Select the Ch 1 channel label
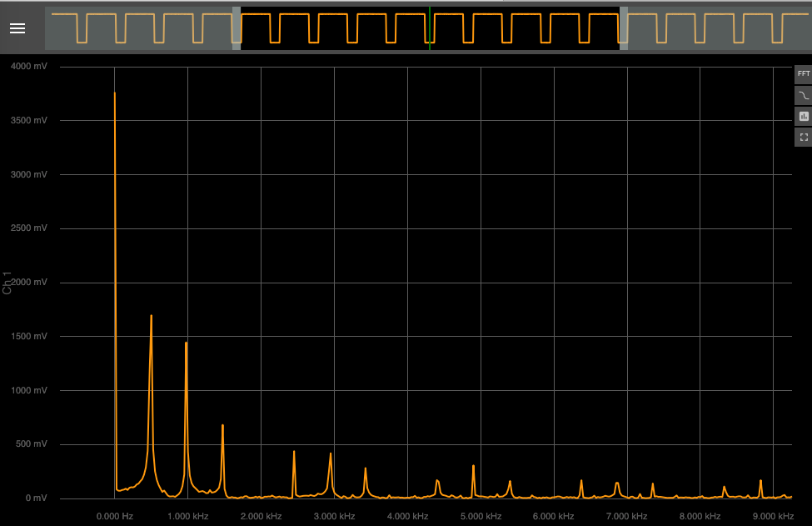This screenshot has width=812, height=526. (7, 281)
